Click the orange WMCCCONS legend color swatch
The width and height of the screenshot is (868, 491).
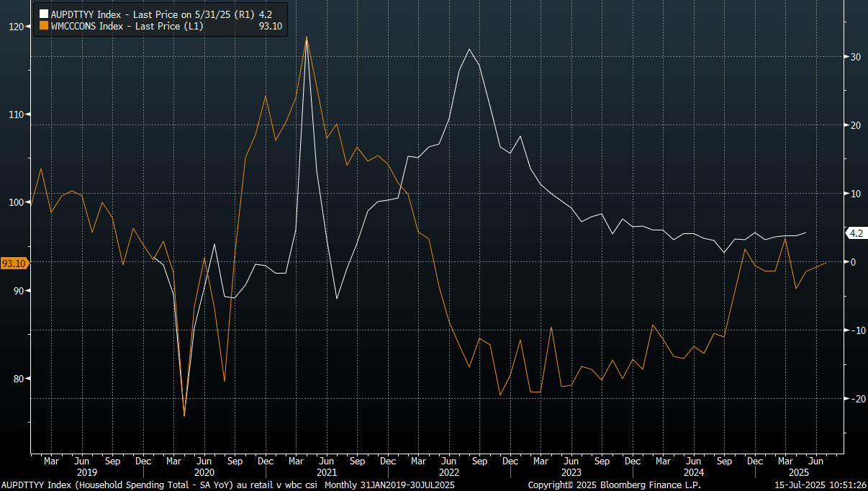(x=44, y=26)
